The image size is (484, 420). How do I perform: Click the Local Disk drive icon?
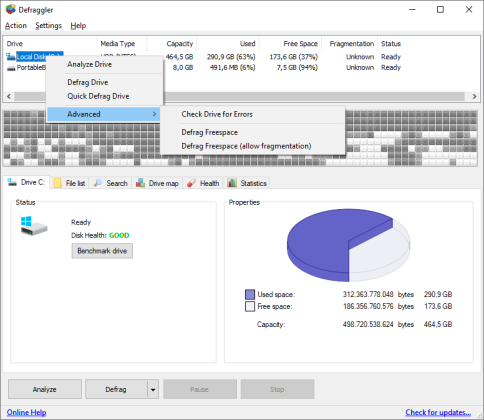(x=11, y=57)
